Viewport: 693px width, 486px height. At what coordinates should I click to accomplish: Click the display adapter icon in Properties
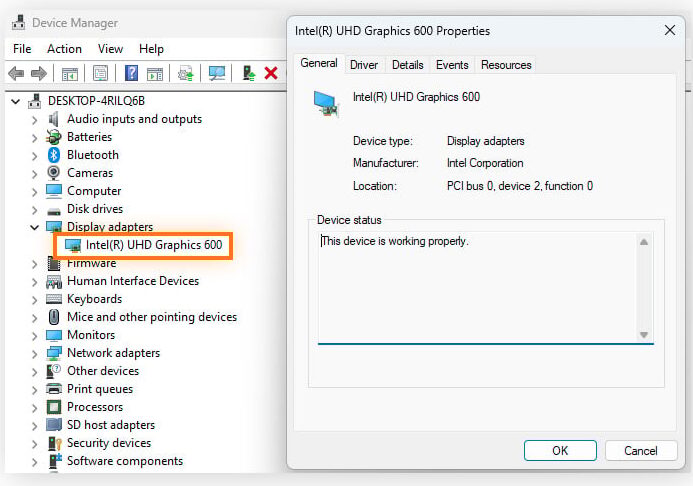(327, 104)
